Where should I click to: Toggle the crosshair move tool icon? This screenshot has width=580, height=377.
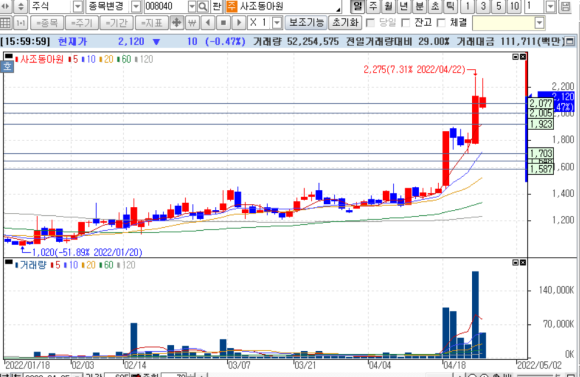tap(176, 23)
